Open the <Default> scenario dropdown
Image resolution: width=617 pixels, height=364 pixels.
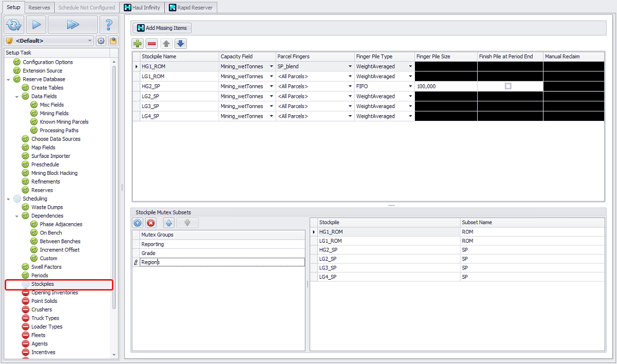tap(90, 41)
